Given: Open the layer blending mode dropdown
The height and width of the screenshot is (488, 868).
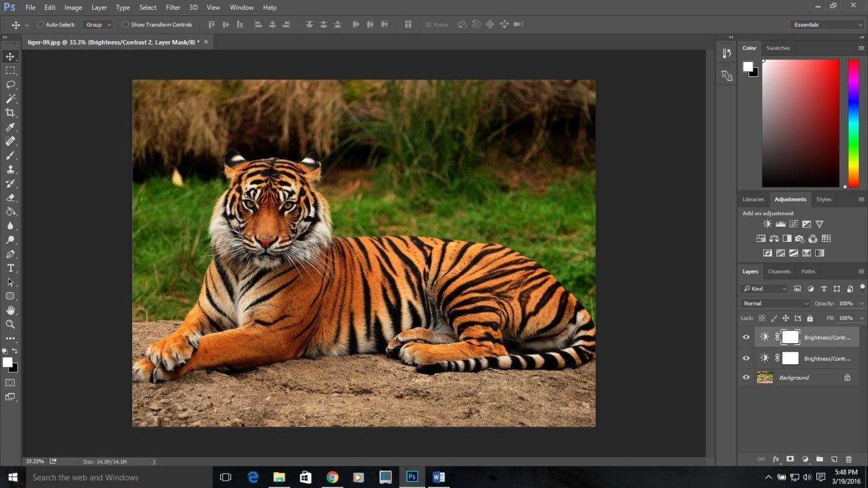Looking at the screenshot, I should pos(775,303).
